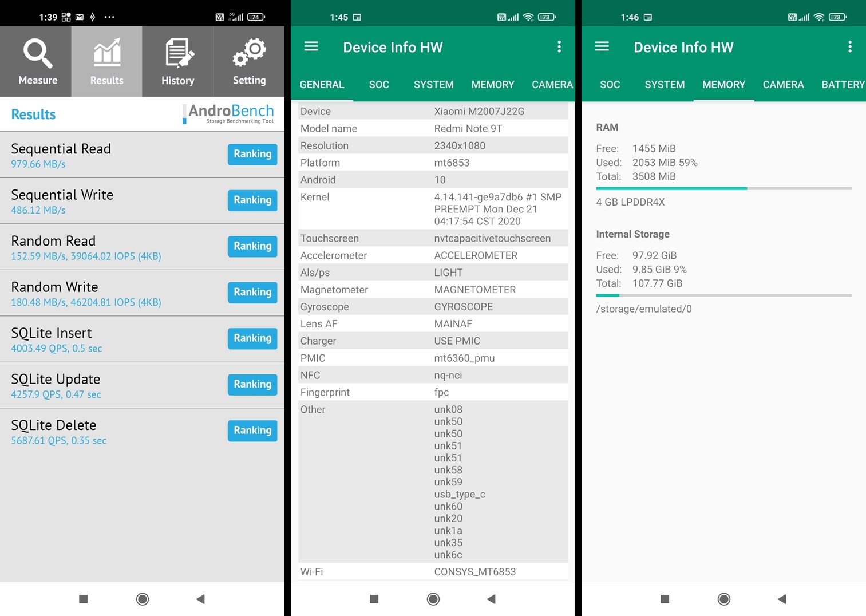Select the 'nq-nci' NFC value
866x616 pixels.
tap(448, 376)
